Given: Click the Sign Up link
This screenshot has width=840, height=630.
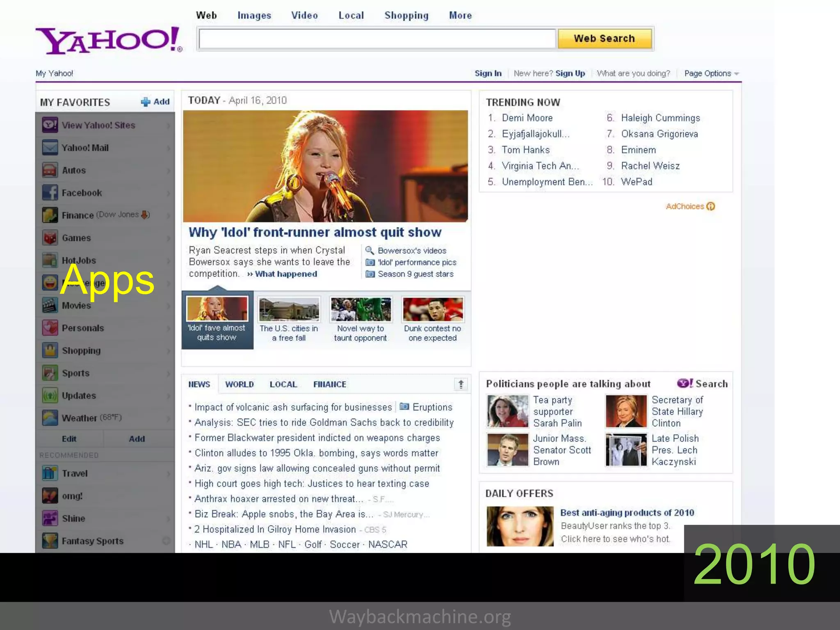Looking at the screenshot, I should click(x=570, y=73).
